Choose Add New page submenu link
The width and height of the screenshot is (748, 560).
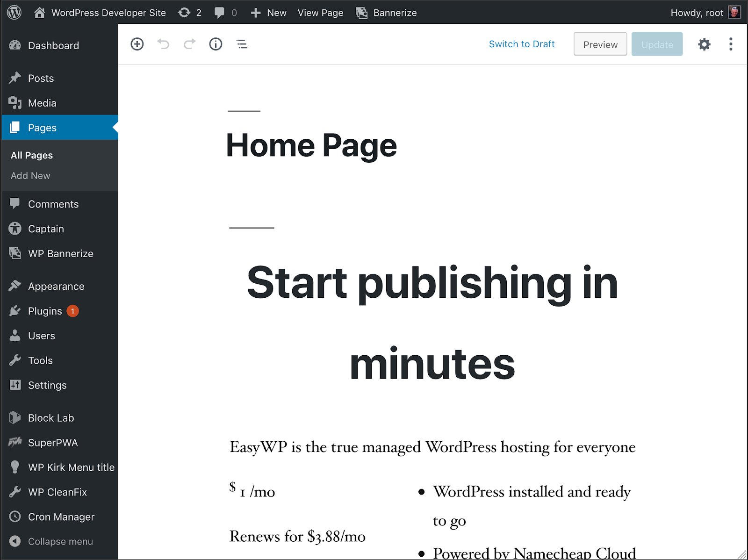coord(30,176)
